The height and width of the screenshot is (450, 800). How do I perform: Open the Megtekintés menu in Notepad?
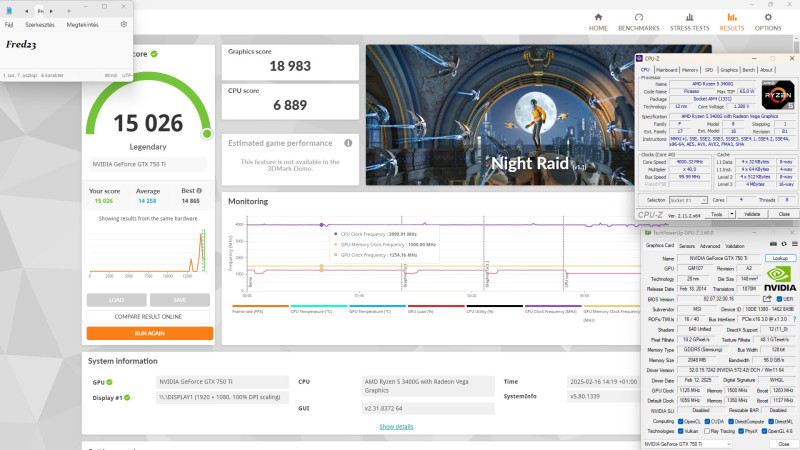click(x=82, y=24)
